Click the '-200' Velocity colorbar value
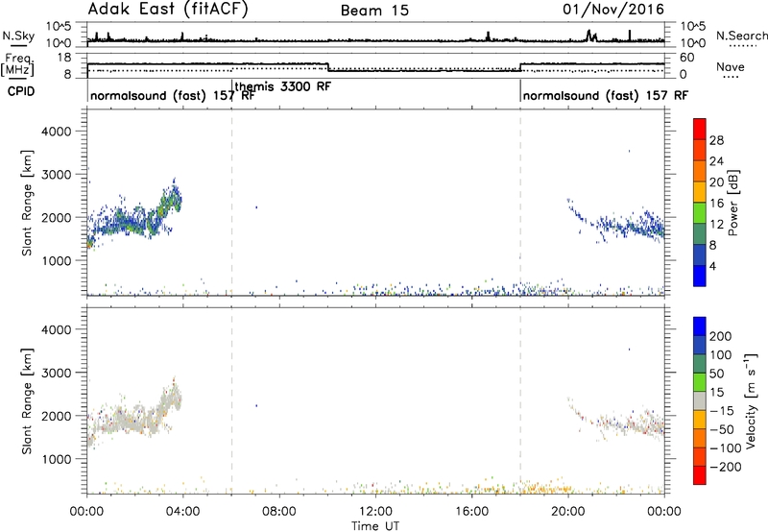Image resolution: width=768 pixels, height=532 pixels. [x=725, y=467]
